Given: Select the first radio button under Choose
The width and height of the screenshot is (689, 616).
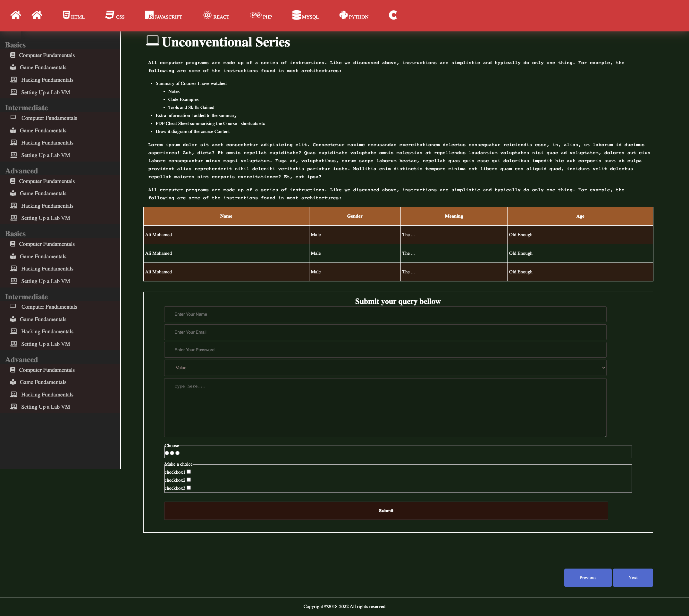Looking at the screenshot, I should 167,453.
